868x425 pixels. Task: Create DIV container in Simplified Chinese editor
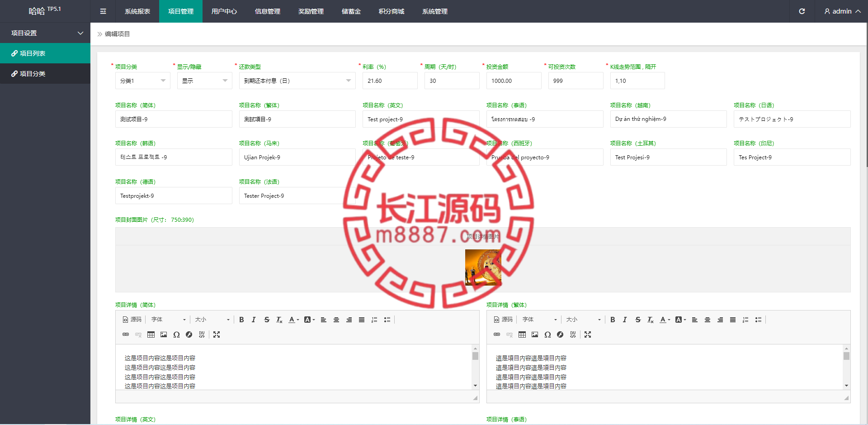click(x=202, y=334)
